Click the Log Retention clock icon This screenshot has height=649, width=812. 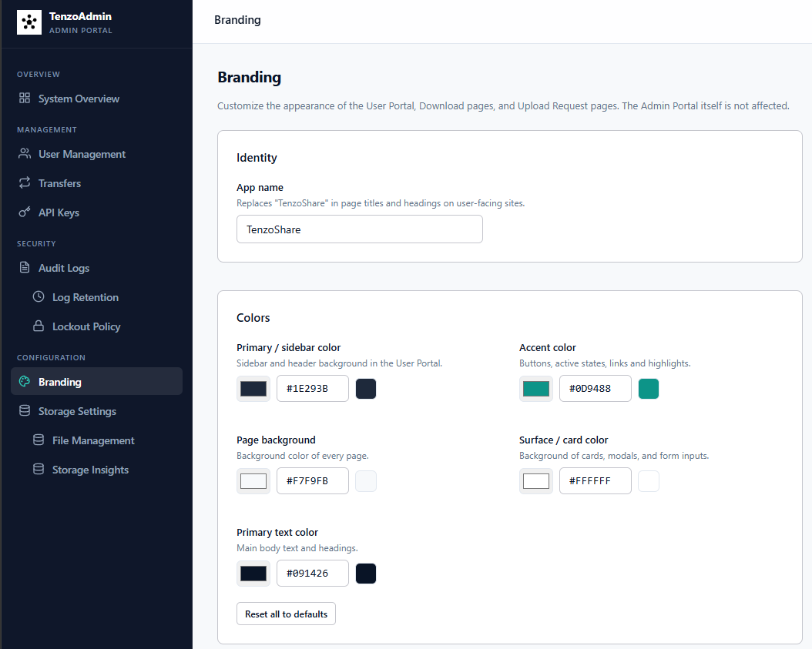(39, 296)
